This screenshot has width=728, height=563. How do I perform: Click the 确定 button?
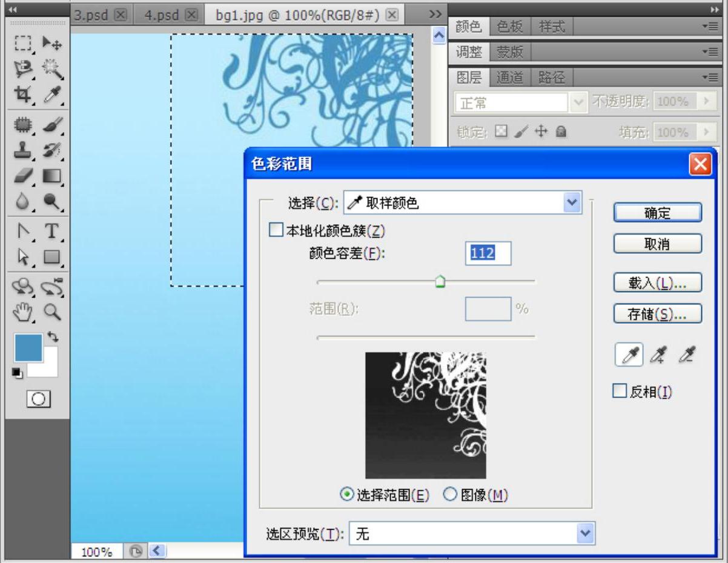tap(657, 213)
